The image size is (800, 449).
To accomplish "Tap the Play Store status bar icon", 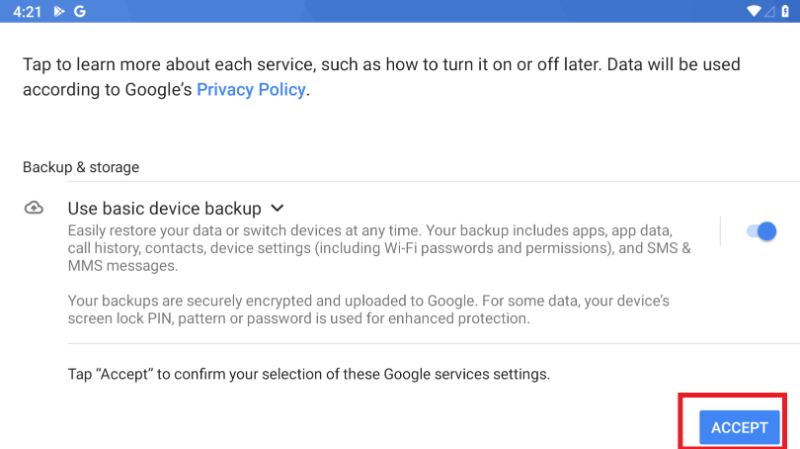I will [x=59, y=11].
